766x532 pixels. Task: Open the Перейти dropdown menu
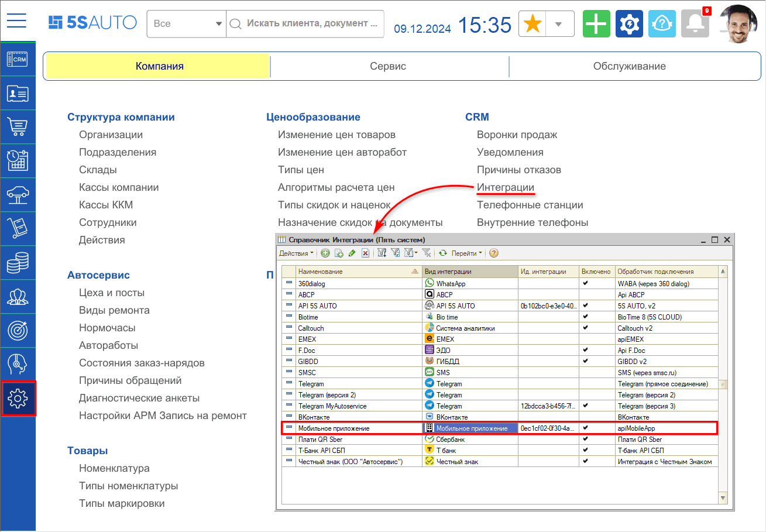tap(467, 253)
